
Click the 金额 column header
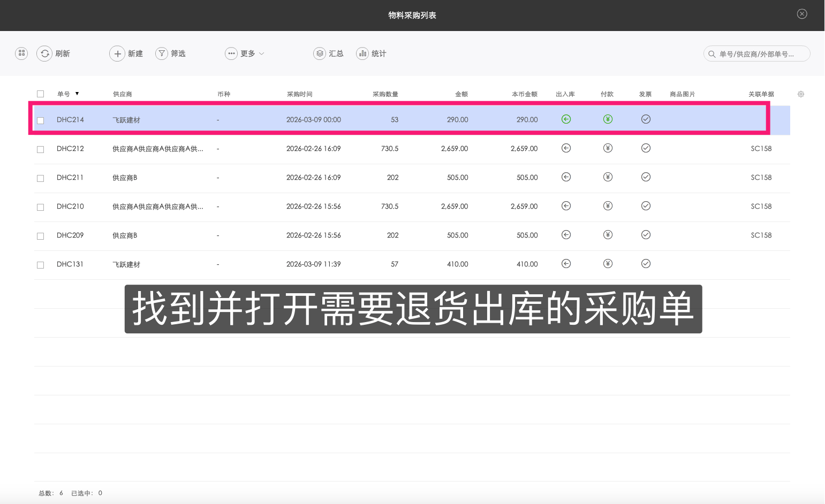pyautogui.click(x=461, y=94)
